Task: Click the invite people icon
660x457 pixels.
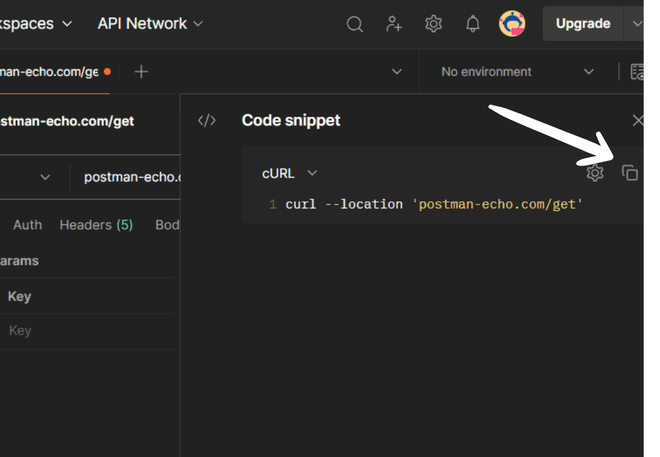Action: [x=394, y=24]
